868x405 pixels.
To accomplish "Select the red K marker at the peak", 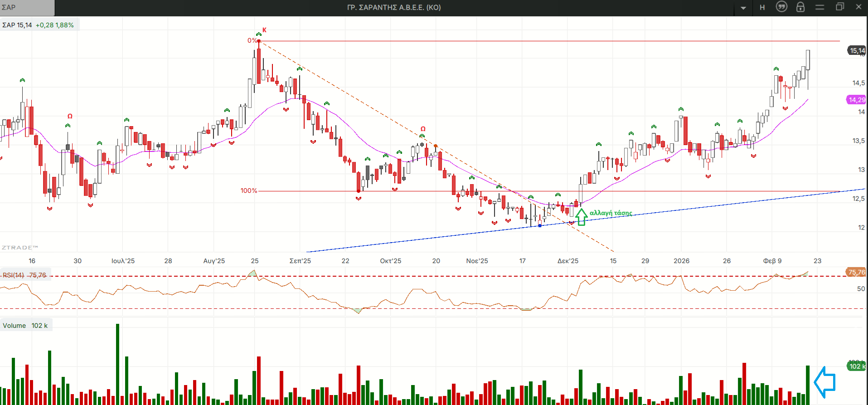I will pos(264,30).
